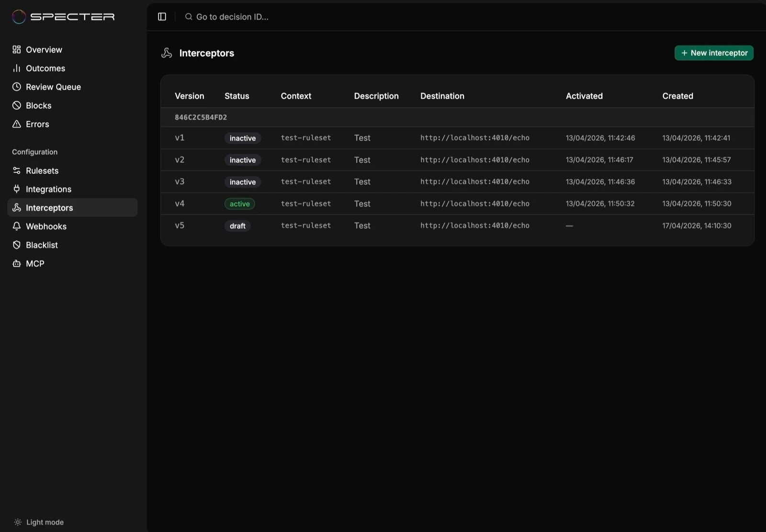Click the test-ruleset context in v4 row

306,204
